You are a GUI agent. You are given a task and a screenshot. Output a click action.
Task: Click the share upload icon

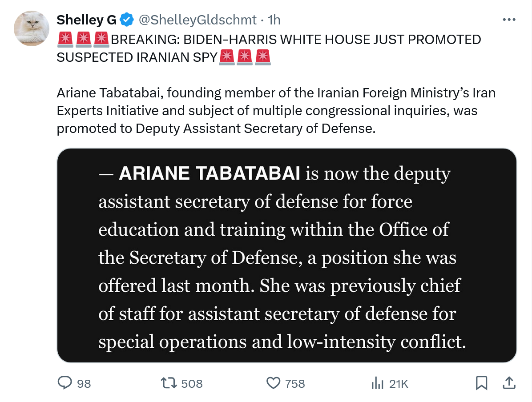[x=509, y=383]
